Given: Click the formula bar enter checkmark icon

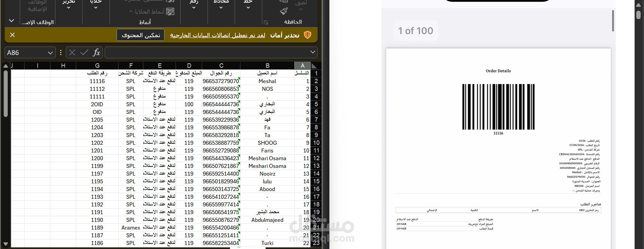Looking at the screenshot, I should point(84,53).
